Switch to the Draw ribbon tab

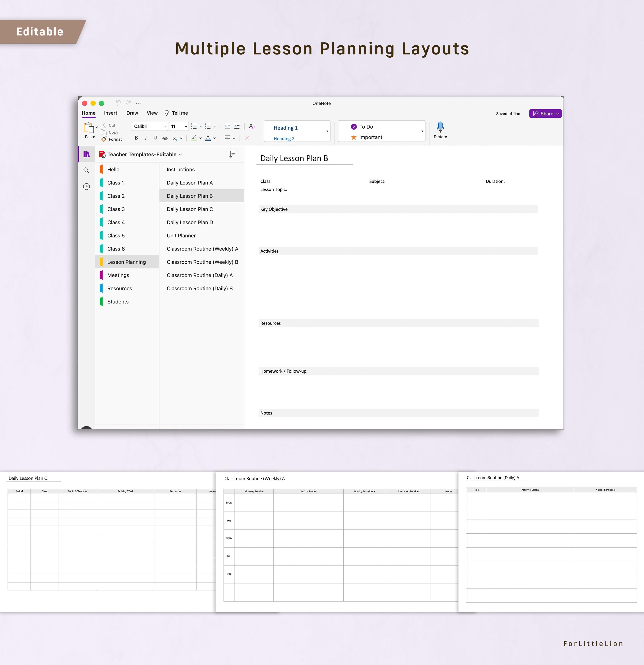pos(132,113)
